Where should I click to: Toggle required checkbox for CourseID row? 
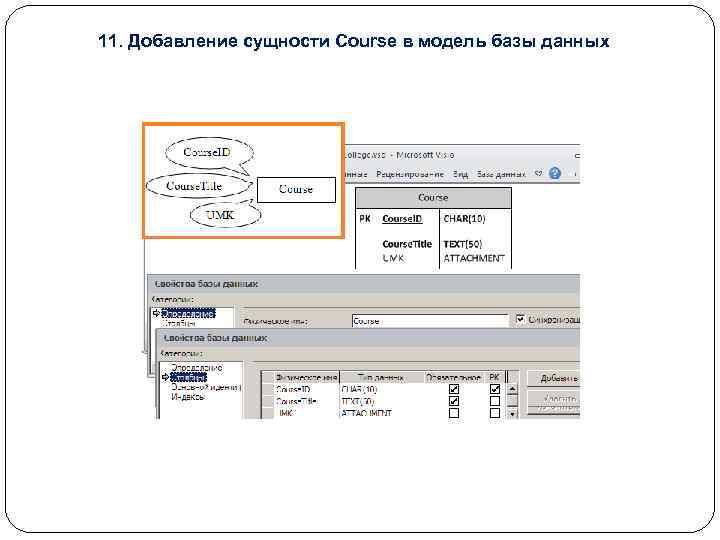click(x=454, y=389)
